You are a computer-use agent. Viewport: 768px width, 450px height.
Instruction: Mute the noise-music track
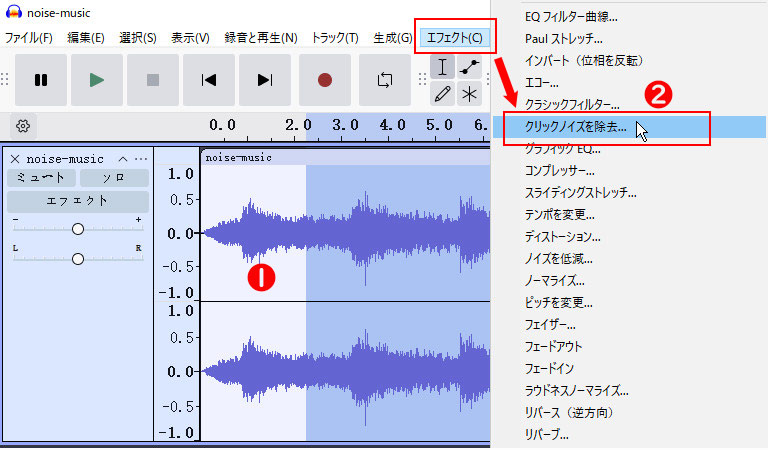(42, 177)
